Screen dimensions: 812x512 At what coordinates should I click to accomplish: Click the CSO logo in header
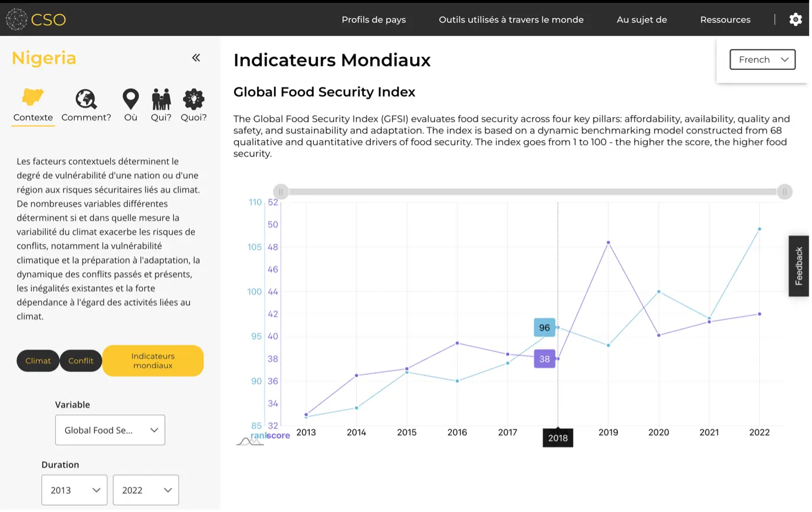(x=36, y=19)
